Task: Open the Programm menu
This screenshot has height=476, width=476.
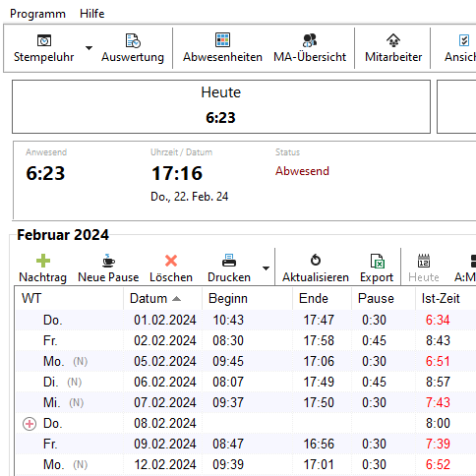Action: click(x=37, y=14)
